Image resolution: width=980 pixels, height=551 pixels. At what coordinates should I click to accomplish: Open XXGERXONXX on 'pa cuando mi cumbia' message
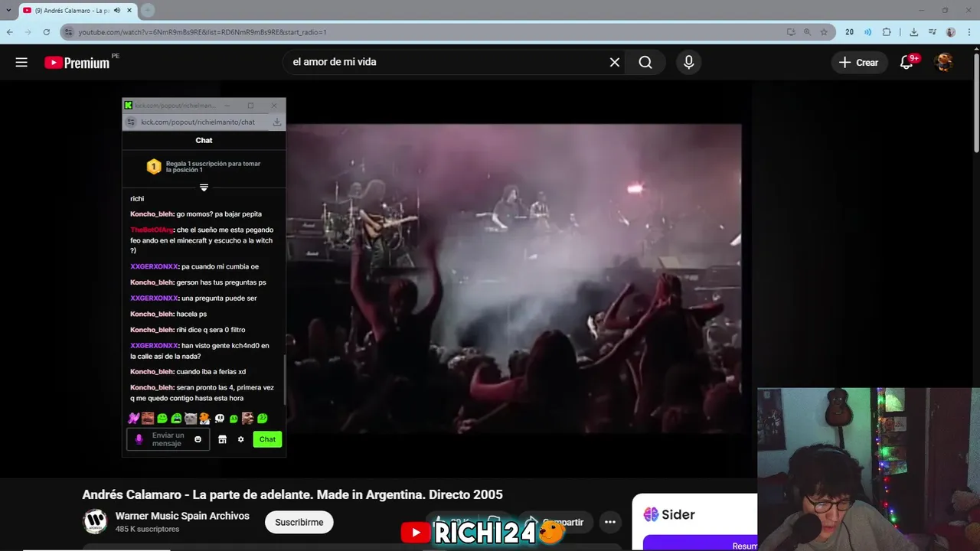[154, 267]
